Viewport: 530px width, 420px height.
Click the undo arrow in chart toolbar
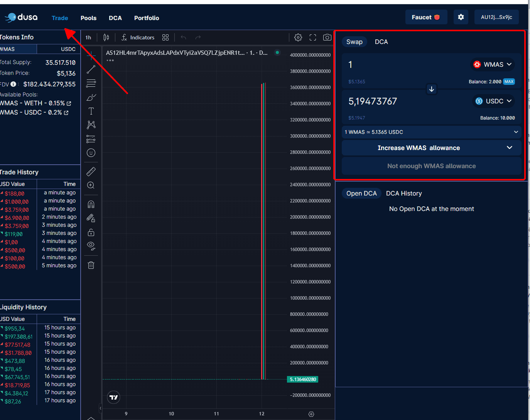(184, 37)
